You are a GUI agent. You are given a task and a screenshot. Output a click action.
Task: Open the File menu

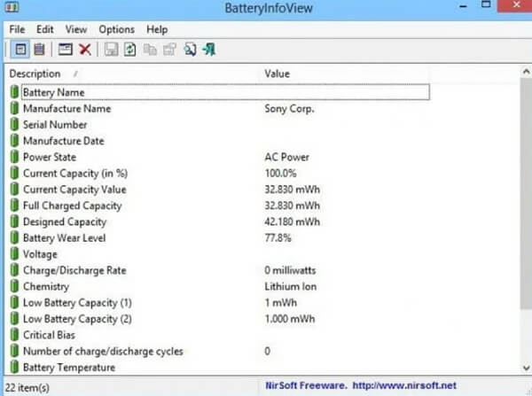click(18, 29)
